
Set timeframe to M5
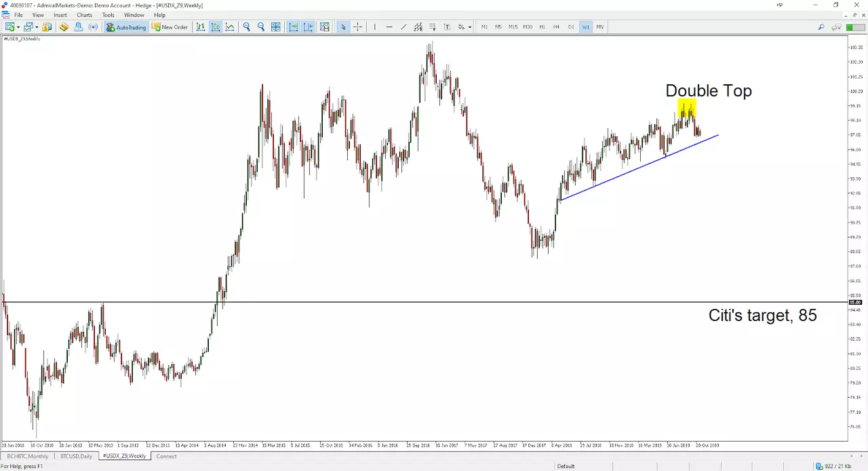(x=498, y=27)
